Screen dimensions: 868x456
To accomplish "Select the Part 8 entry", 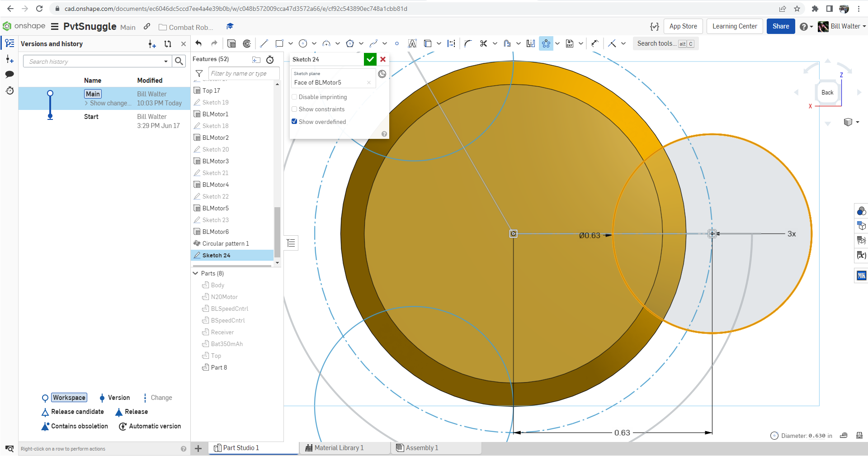I will (219, 367).
